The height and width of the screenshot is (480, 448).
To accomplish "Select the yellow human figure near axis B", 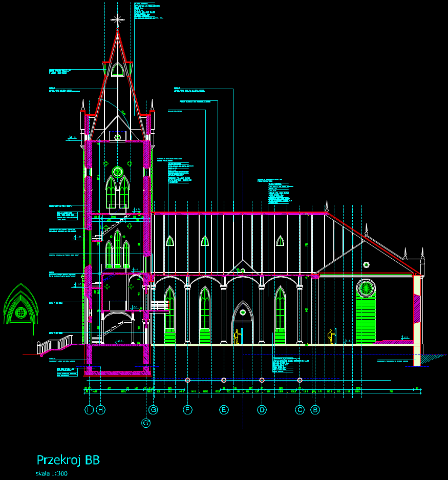I will [331, 337].
